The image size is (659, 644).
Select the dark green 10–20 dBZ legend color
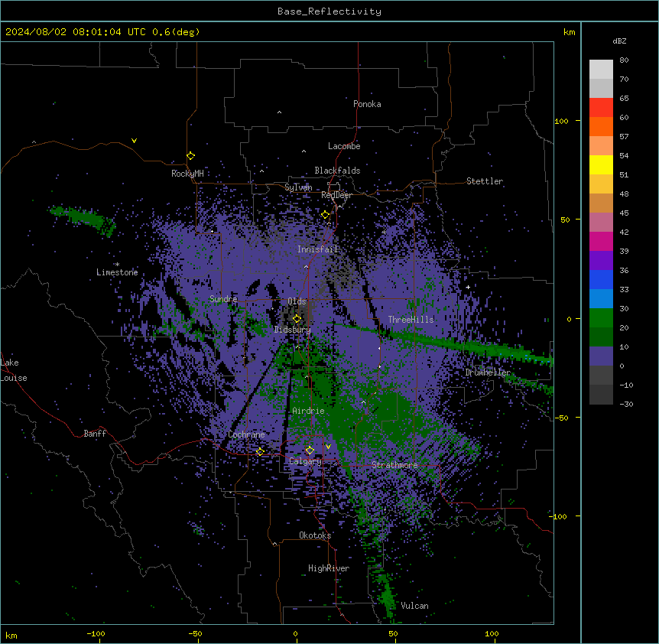click(601, 337)
